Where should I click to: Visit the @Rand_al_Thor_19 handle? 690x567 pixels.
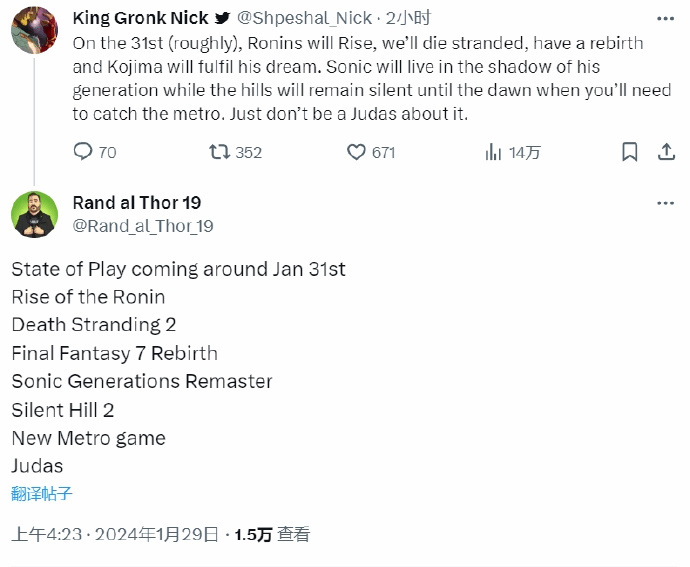click(142, 226)
